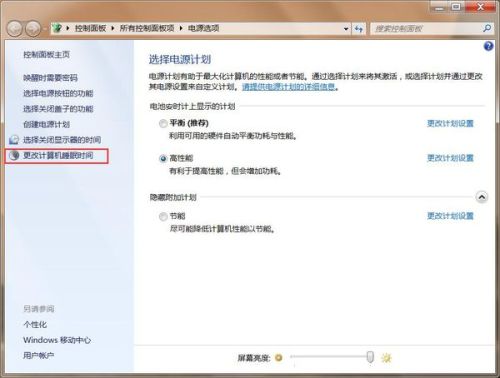500x378 pixels.
Task: Open 控制面板主页 link
Action: pyautogui.click(x=47, y=55)
